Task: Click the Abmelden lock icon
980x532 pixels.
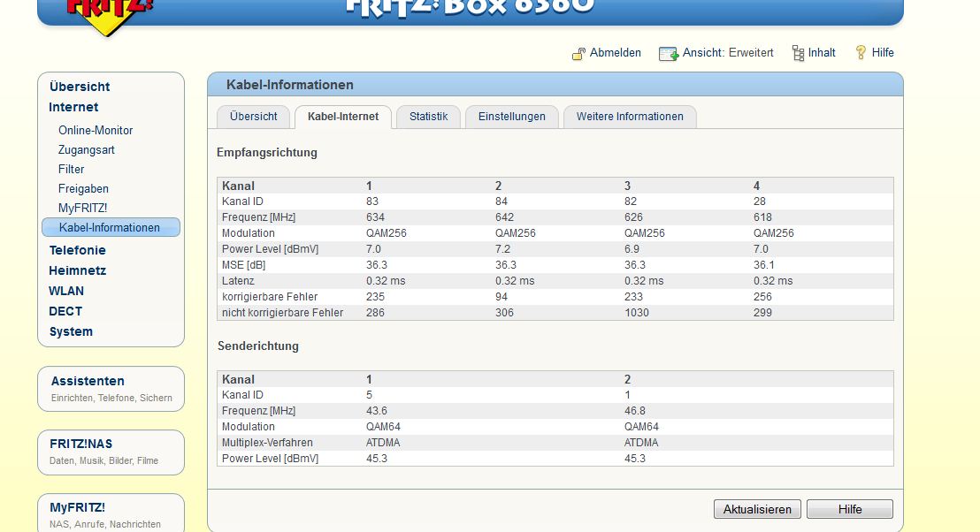Action: (x=578, y=54)
